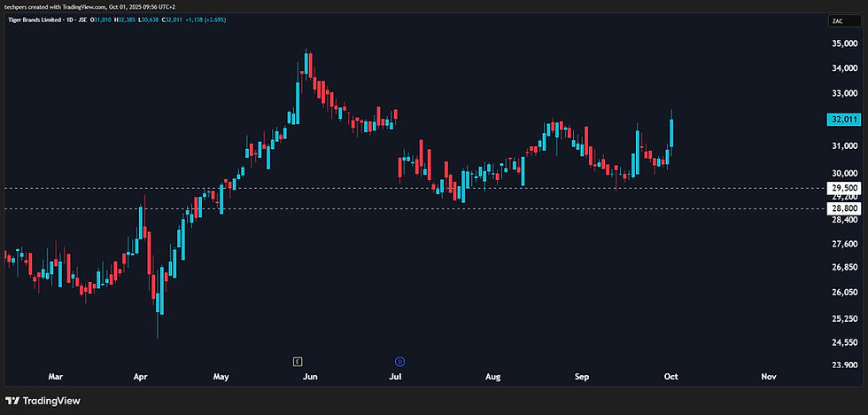Click the Sep label on time axis
The width and height of the screenshot is (868, 415).
pyautogui.click(x=582, y=377)
